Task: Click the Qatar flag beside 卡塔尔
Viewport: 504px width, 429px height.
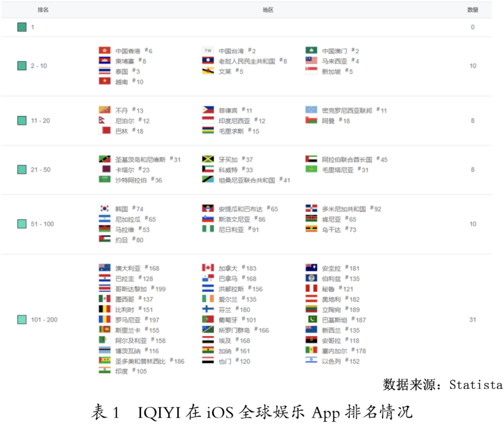Action: pos(105,169)
